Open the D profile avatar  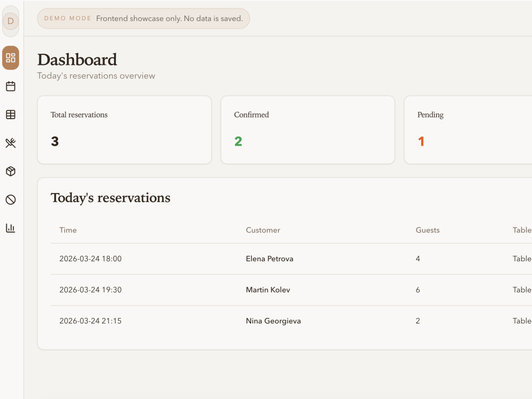pos(11,21)
